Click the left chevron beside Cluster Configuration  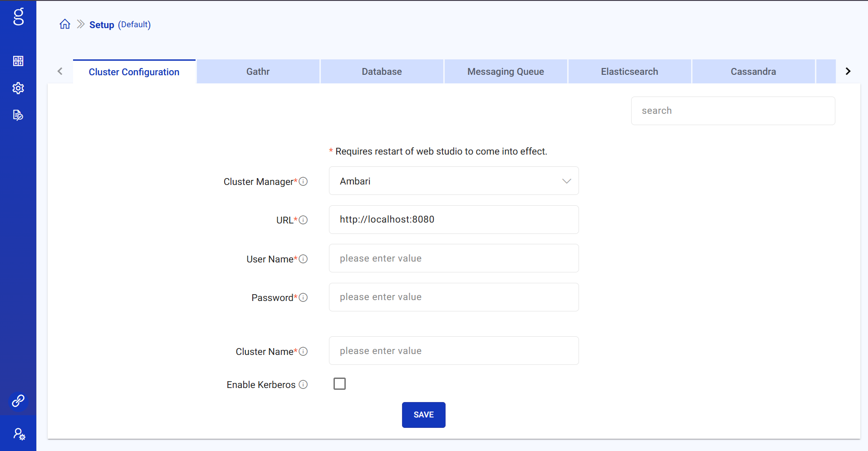[60, 71]
